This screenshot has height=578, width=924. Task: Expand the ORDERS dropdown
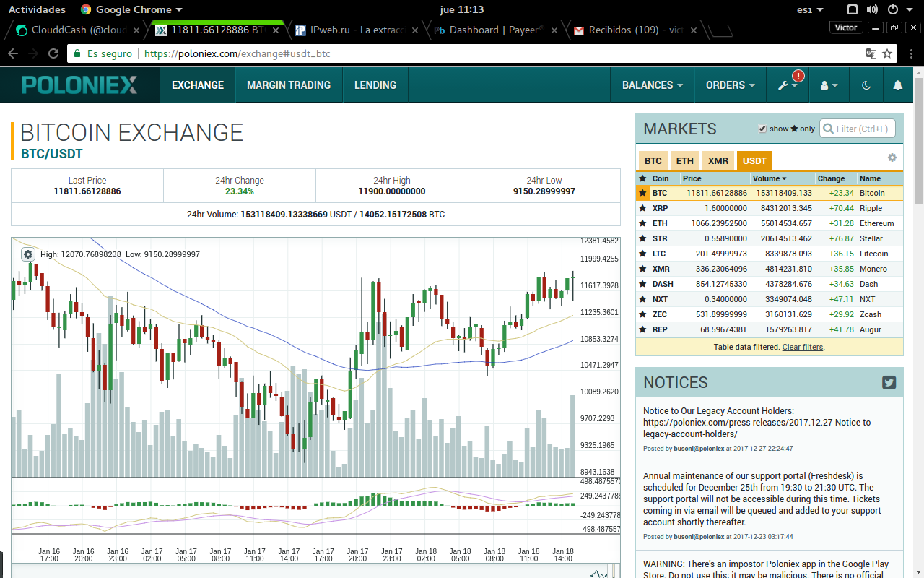[x=731, y=85]
